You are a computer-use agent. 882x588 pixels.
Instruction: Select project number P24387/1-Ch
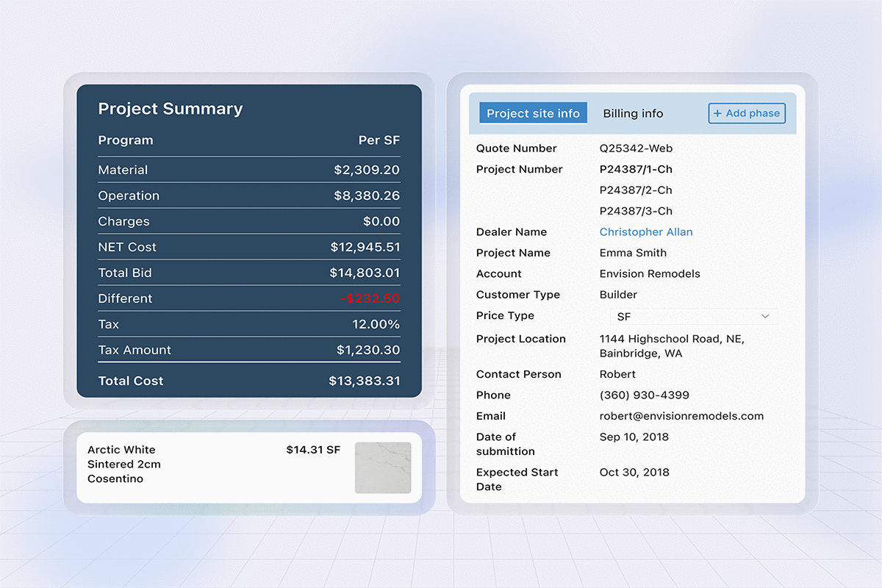coord(636,170)
